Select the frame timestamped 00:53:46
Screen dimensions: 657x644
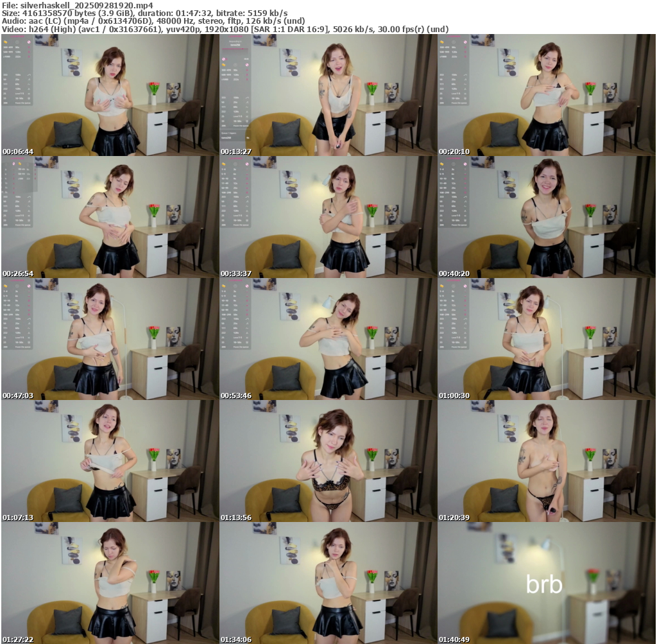(x=328, y=339)
